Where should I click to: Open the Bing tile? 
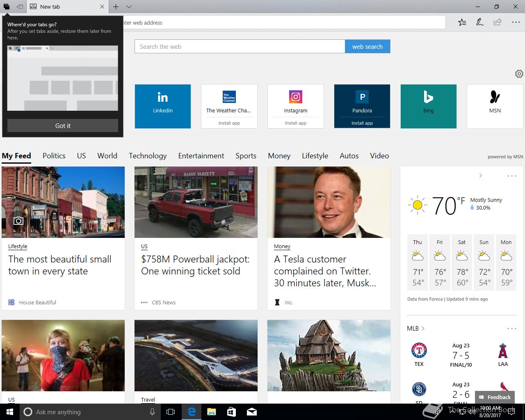pos(429,106)
